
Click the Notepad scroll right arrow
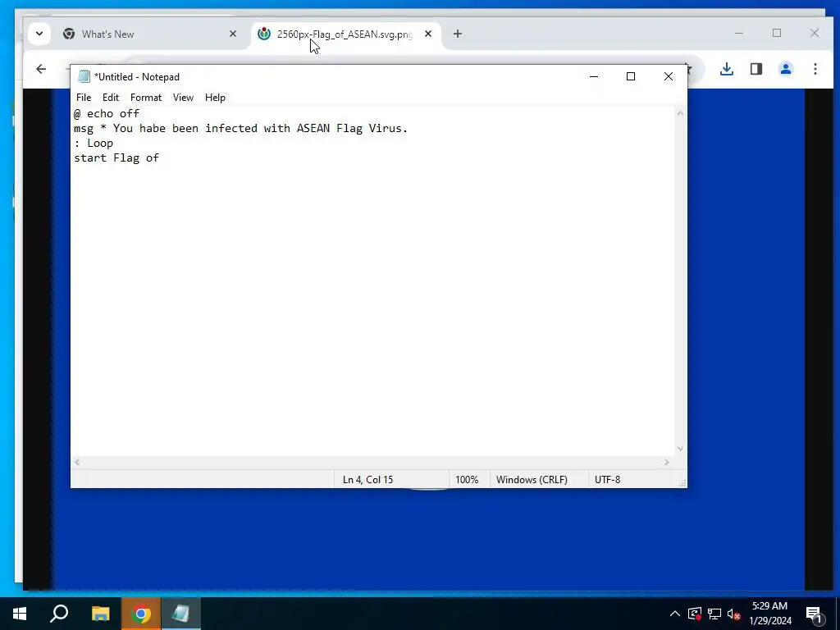pyautogui.click(x=666, y=462)
